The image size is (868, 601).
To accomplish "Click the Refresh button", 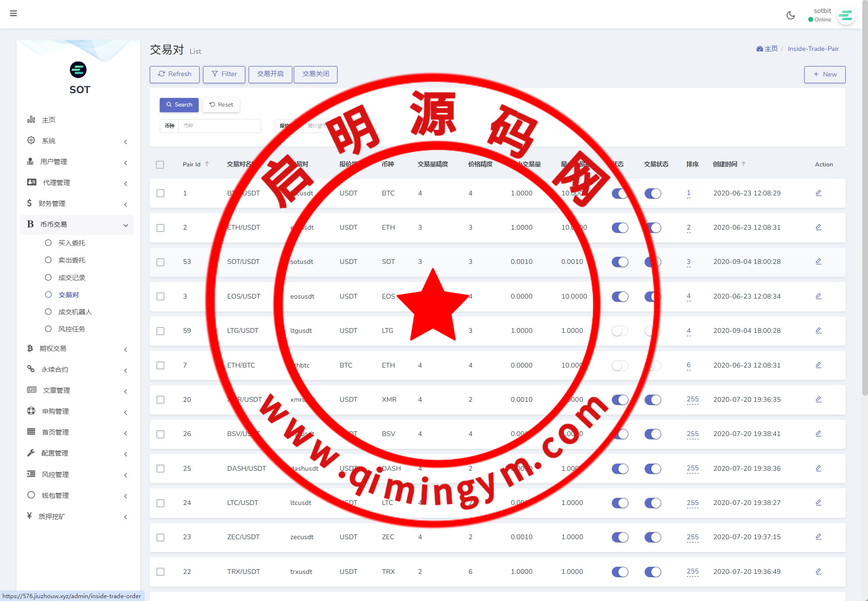I will 174,74.
